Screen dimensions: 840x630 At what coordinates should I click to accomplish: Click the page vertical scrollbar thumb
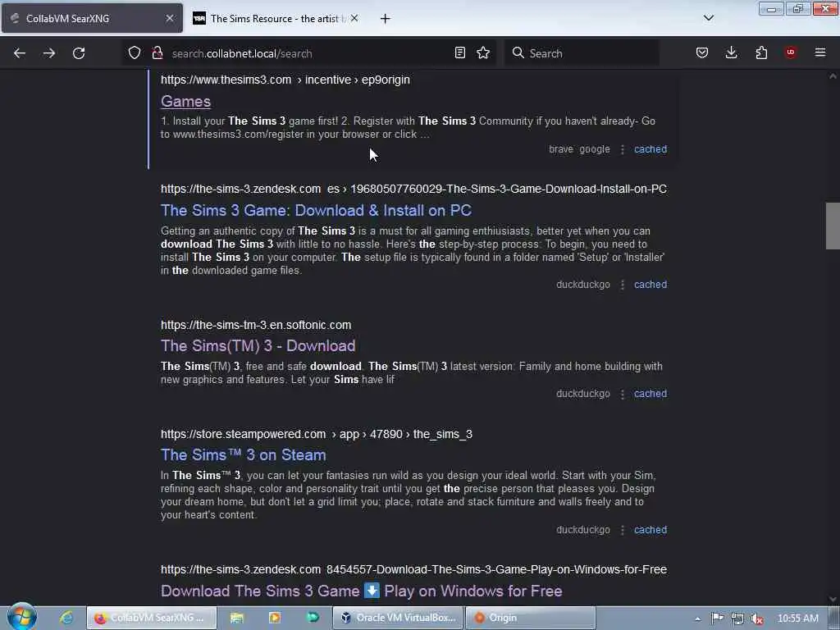click(833, 226)
